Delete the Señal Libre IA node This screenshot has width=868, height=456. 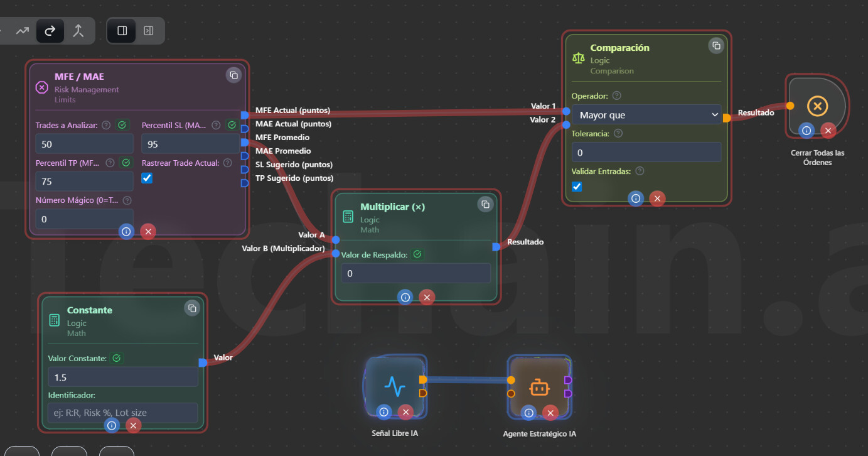(x=405, y=412)
